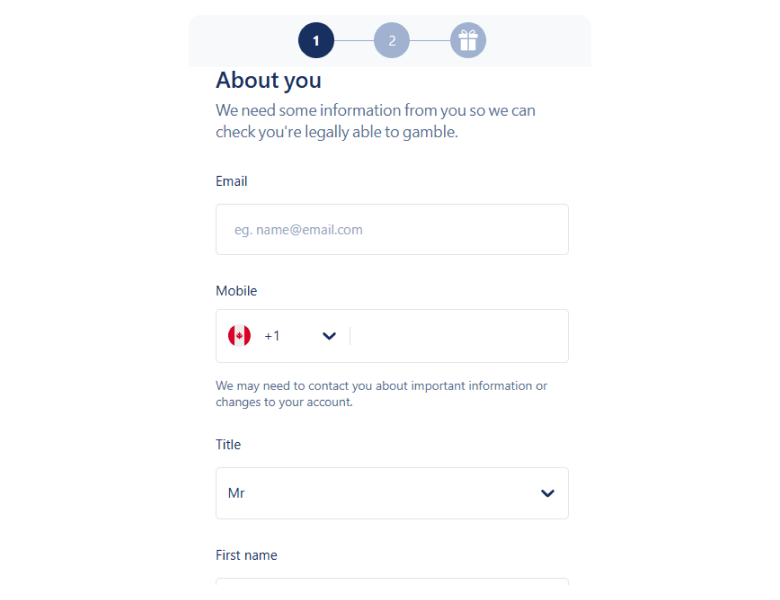Click the Email field label
This screenshot has width=780, height=600.
231,182
